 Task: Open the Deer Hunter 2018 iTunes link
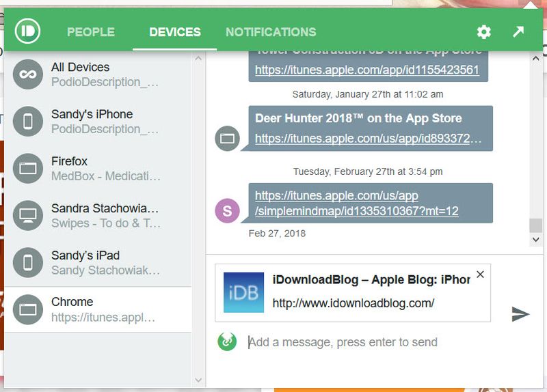368,139
